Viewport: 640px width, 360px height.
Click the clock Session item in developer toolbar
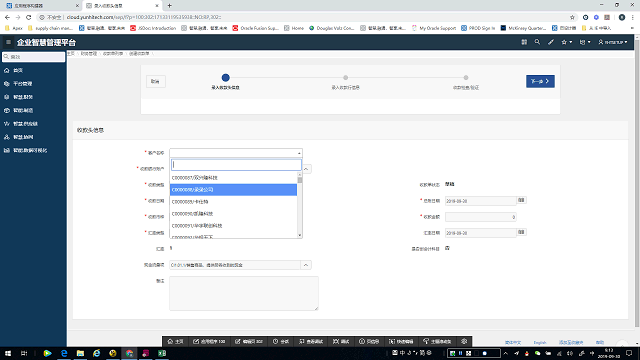point(281,341)
